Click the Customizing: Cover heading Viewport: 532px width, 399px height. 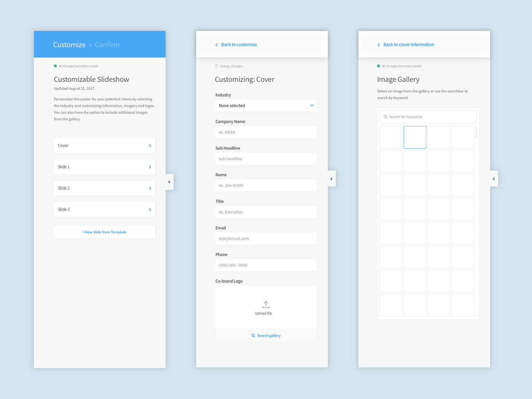pos(244,79)
